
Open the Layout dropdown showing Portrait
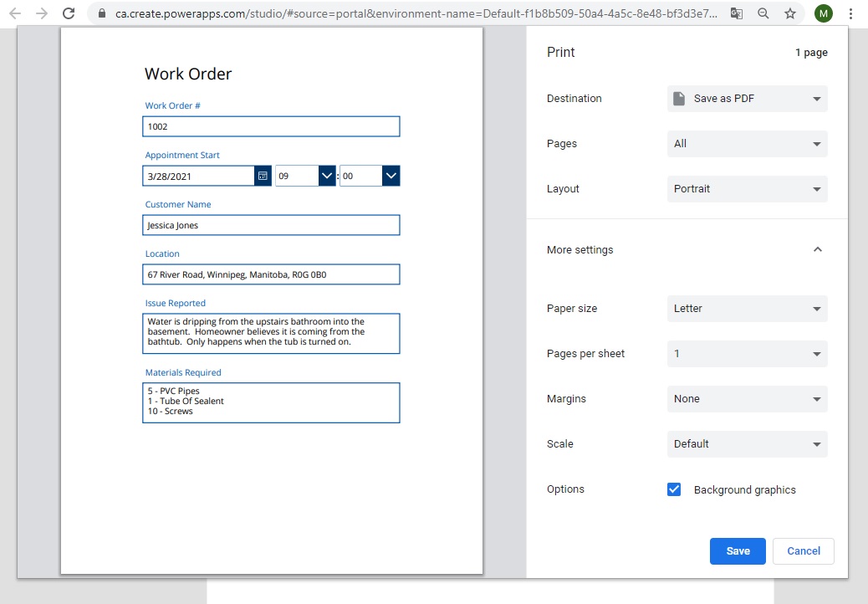(747, 189)
